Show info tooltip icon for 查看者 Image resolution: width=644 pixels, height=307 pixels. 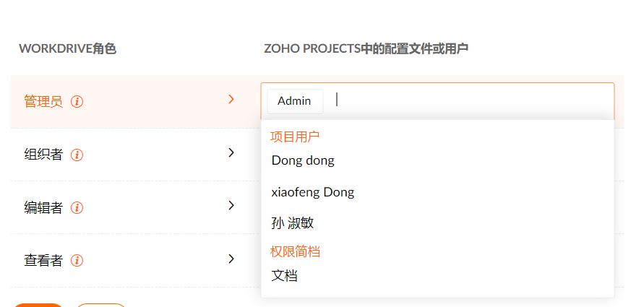click(77, 261)
